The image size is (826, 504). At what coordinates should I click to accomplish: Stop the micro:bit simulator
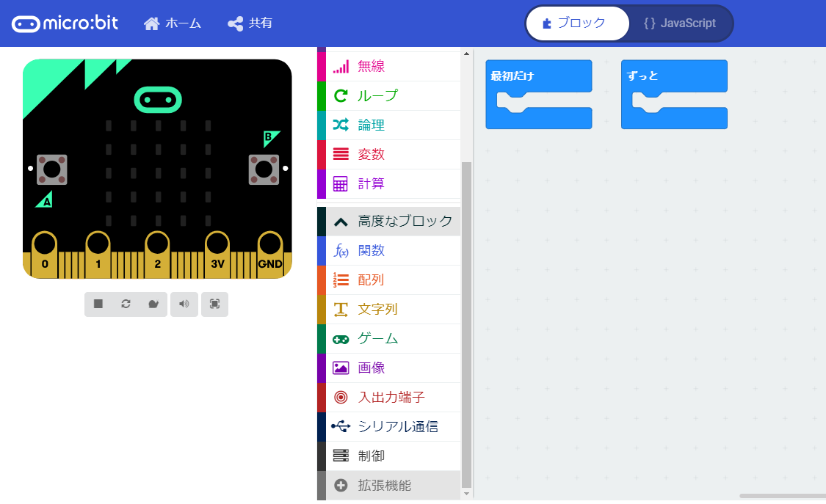point(98,304)
